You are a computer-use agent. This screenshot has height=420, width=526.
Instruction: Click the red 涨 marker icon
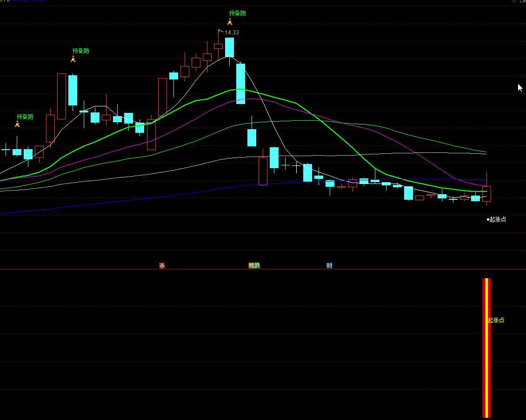[162, 266]
